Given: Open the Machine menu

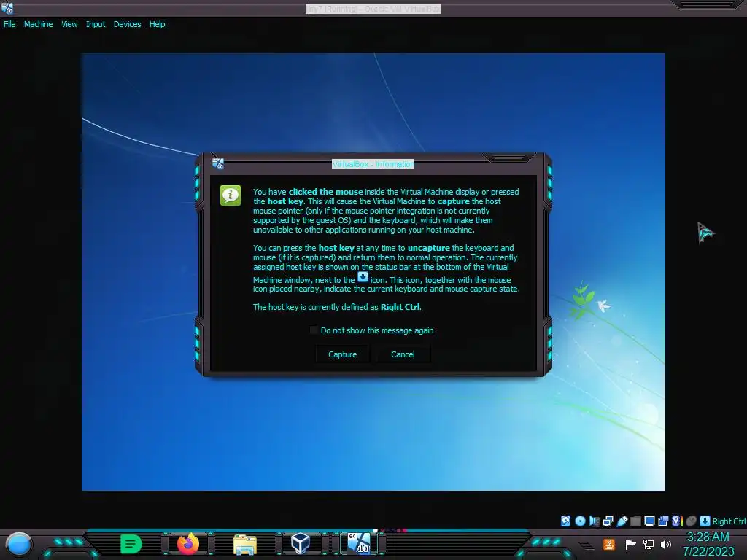Looking at the screenshot, I should (38, 24).
